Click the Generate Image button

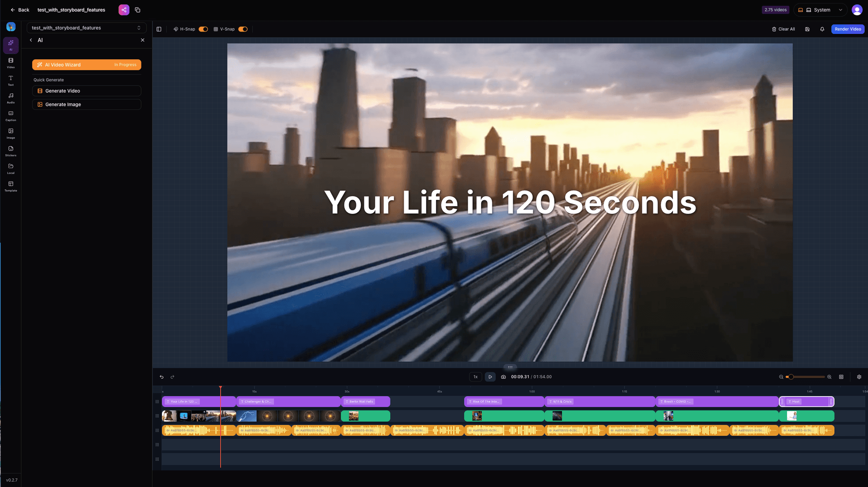pyautogui.click(x=86, y=104)
